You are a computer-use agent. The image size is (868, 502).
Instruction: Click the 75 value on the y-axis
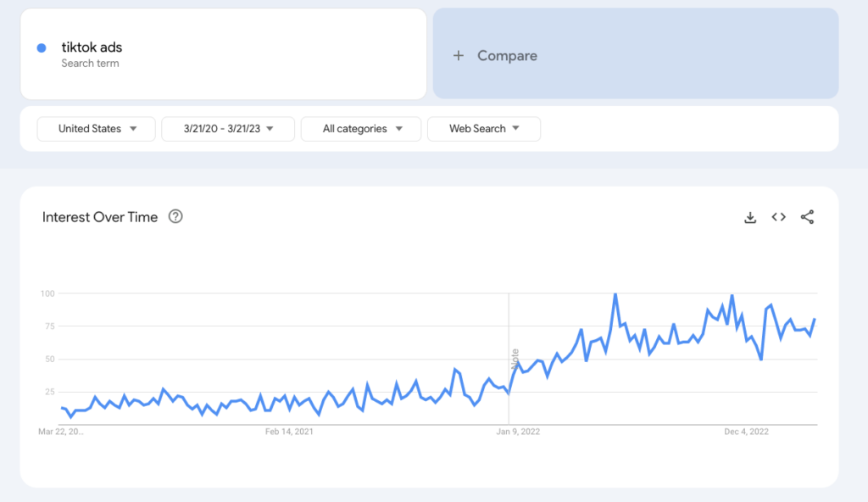click(50, 326)
